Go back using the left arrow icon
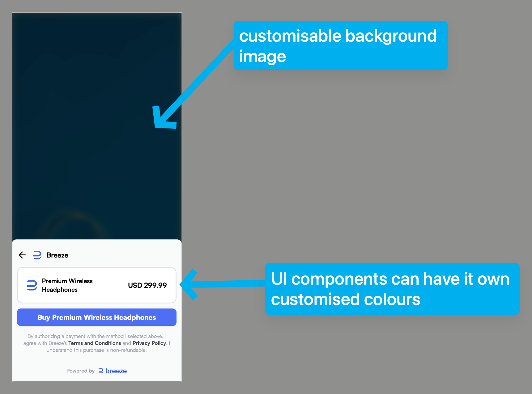The image size is (532, 394). pos(22,255)
